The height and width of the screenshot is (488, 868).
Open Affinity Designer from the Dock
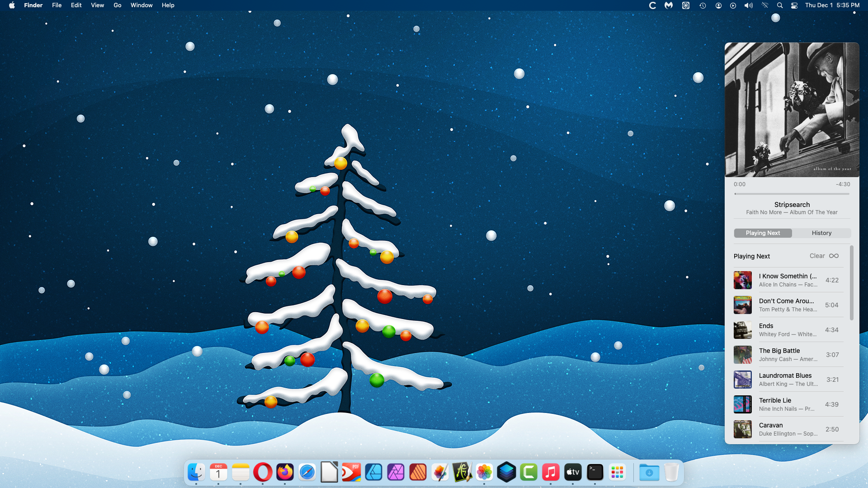373,473
